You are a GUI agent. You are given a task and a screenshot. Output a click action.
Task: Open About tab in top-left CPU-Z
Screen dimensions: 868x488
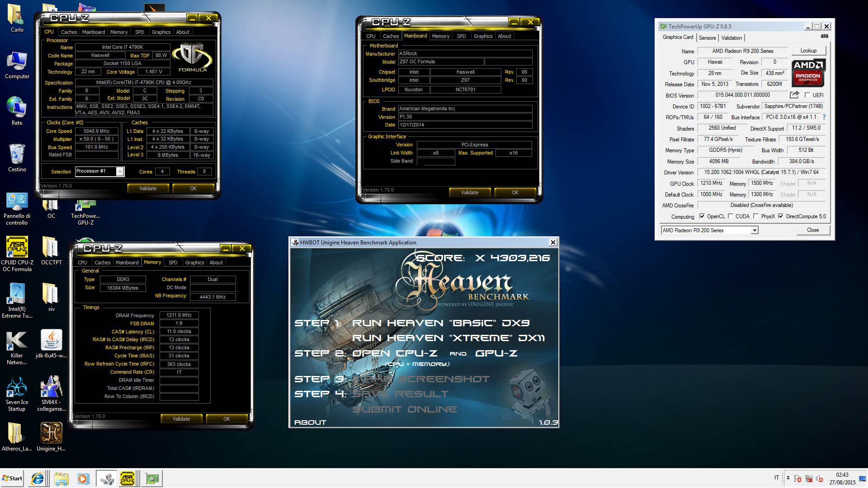pos(183,32)
